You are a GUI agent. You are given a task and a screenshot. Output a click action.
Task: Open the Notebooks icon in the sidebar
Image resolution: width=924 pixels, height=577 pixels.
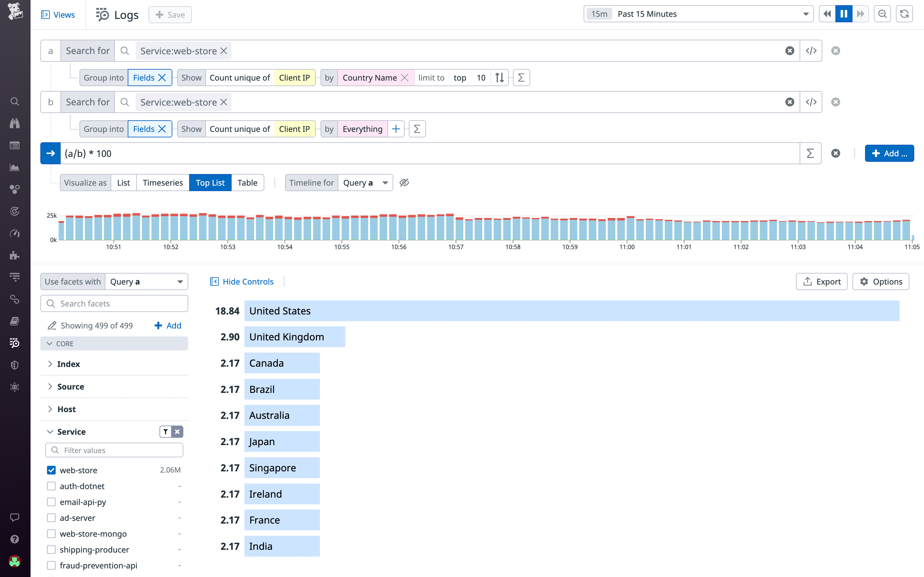click(14, 321)
